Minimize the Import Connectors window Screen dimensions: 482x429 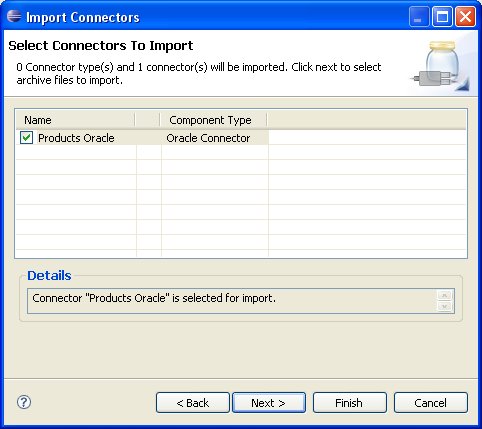tap(419, 17)
